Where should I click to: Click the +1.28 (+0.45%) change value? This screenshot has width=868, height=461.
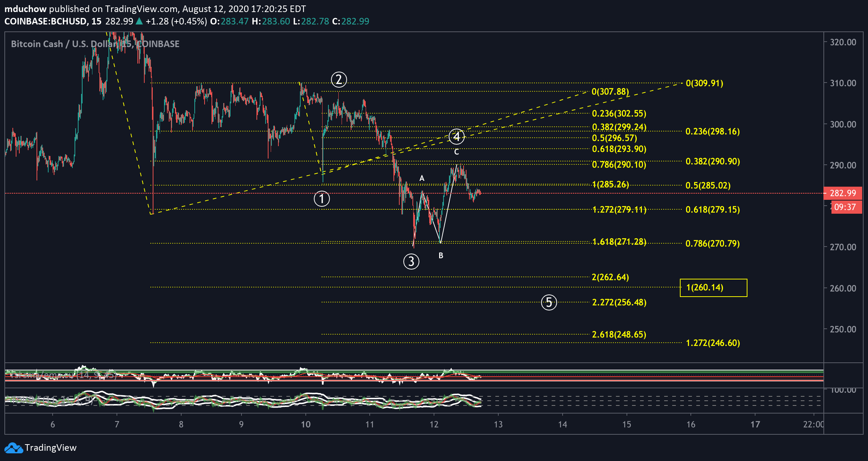click(x=176, y=21)
